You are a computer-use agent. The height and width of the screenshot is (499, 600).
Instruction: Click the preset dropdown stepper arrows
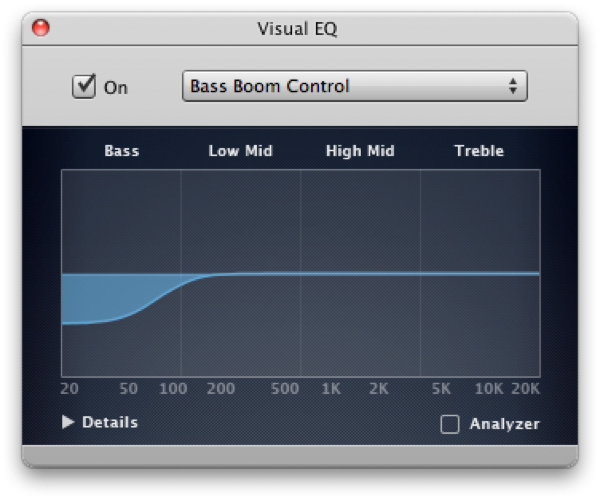click(x=513, y=86)
